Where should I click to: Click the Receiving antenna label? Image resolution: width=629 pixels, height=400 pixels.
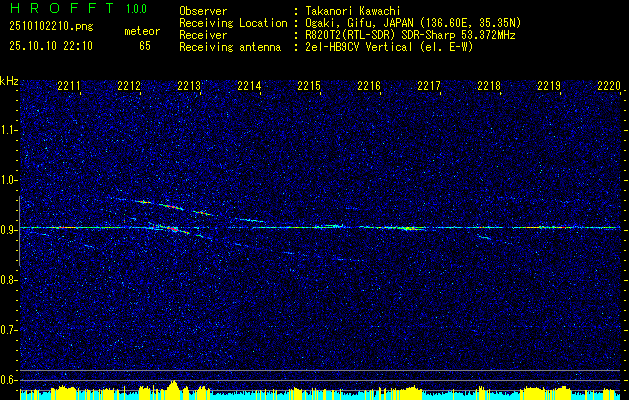coord(230,47)
